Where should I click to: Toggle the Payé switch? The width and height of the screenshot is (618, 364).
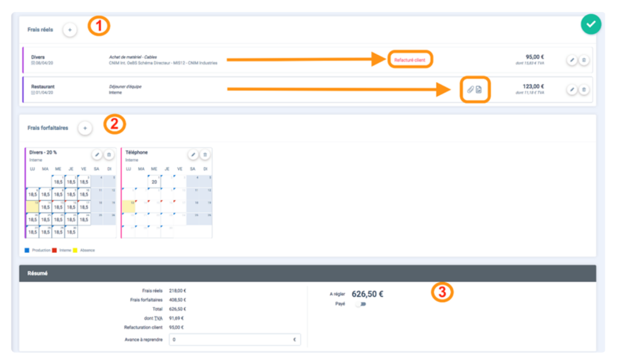click(360, 304)
